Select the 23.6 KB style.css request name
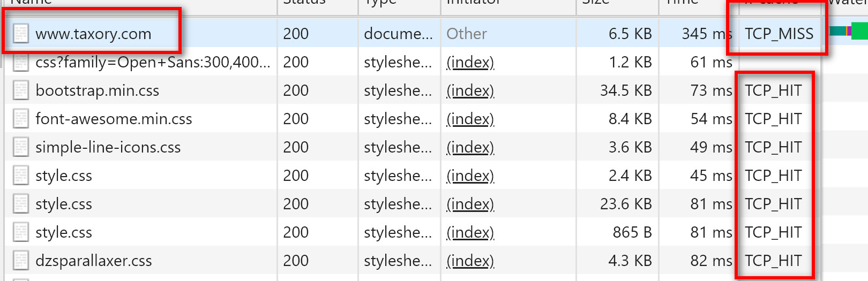This screenshot has height=281, width=868. 64,204
